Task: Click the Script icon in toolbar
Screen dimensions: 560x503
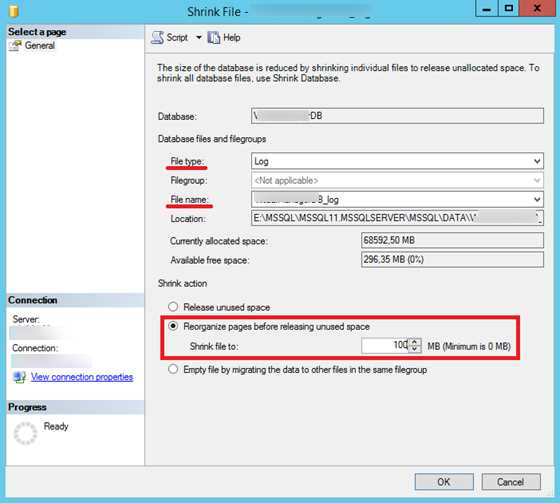Action: [x=157, y=38]
